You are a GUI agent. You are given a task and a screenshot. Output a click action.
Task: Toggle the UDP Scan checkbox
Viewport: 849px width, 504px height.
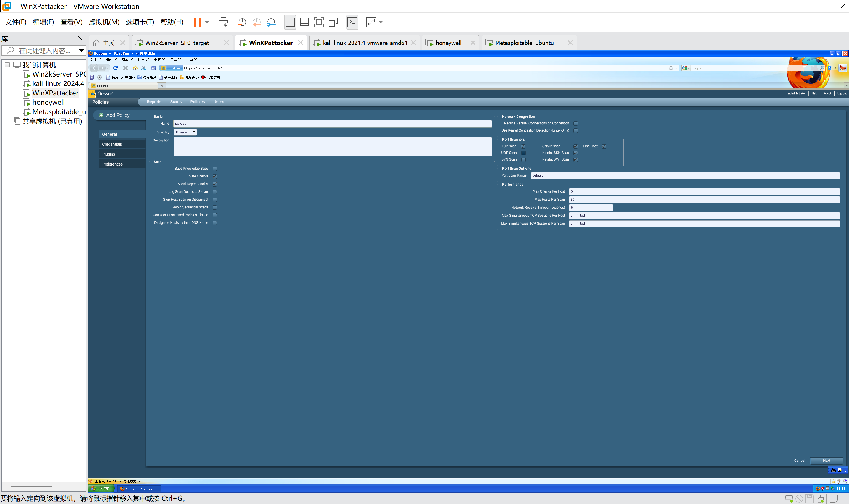[523, 153]
